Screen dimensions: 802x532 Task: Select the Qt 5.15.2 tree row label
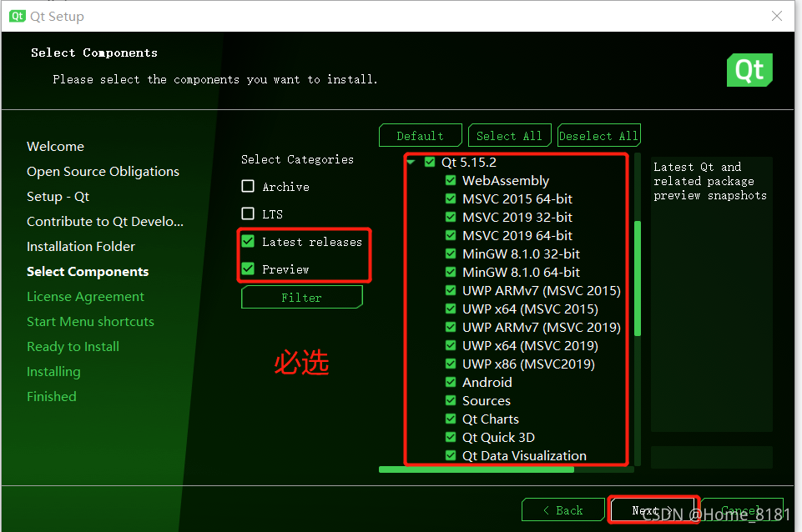coord(469,163)
